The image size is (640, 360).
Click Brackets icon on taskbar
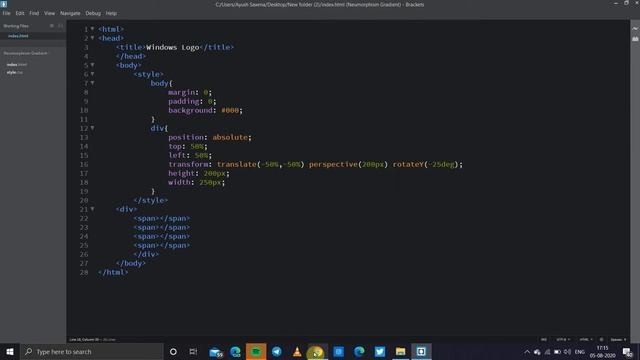(x=421, y=351)
